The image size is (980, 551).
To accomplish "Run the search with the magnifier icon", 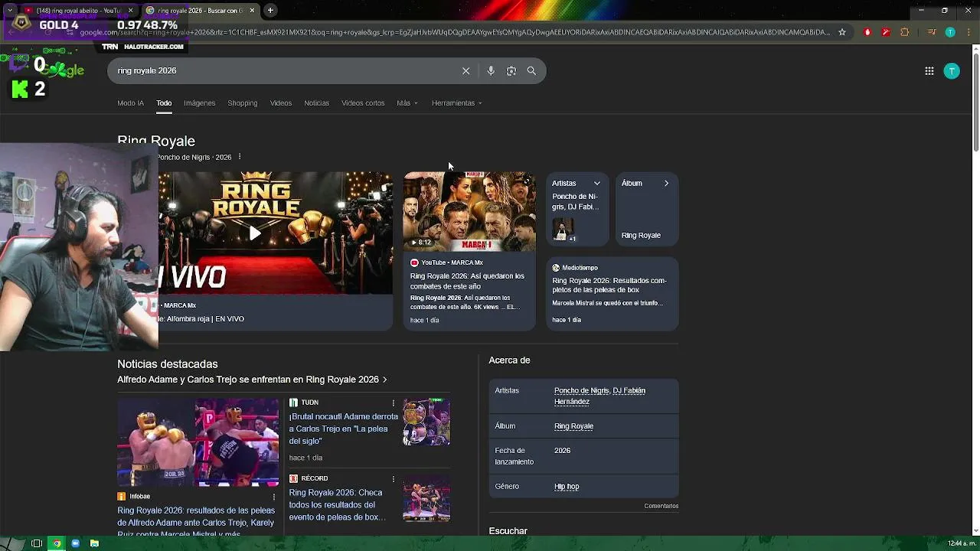I will pos(531,70).
